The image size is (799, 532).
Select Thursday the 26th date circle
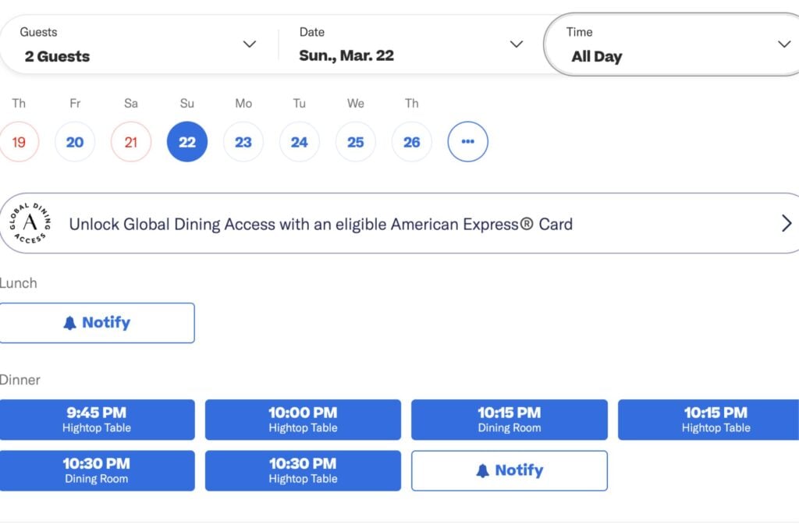(x=411, y=142)
